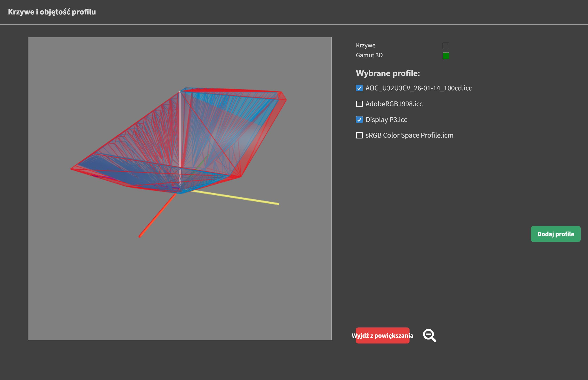Uncheck the AOC_U32U3CV profile checkbox
Viewport: 588px width, 380px height.
click(x=359, y=88)
